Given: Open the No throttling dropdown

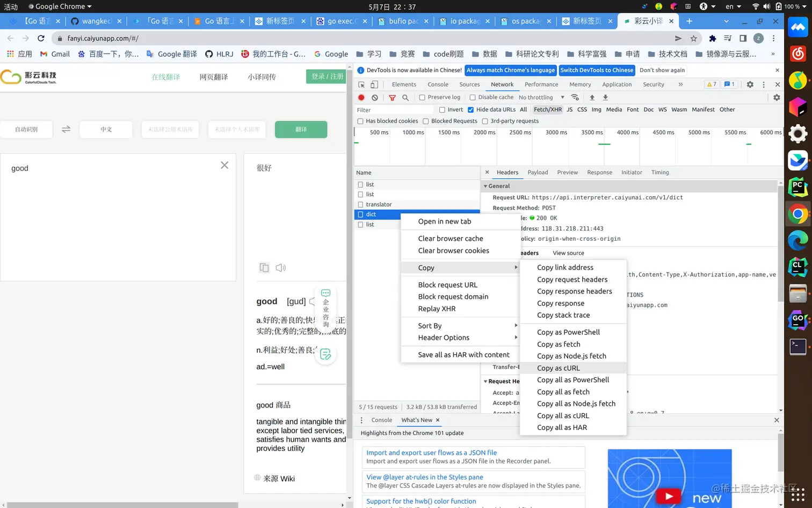Looking at the screenshot, I should coord(541,97).
